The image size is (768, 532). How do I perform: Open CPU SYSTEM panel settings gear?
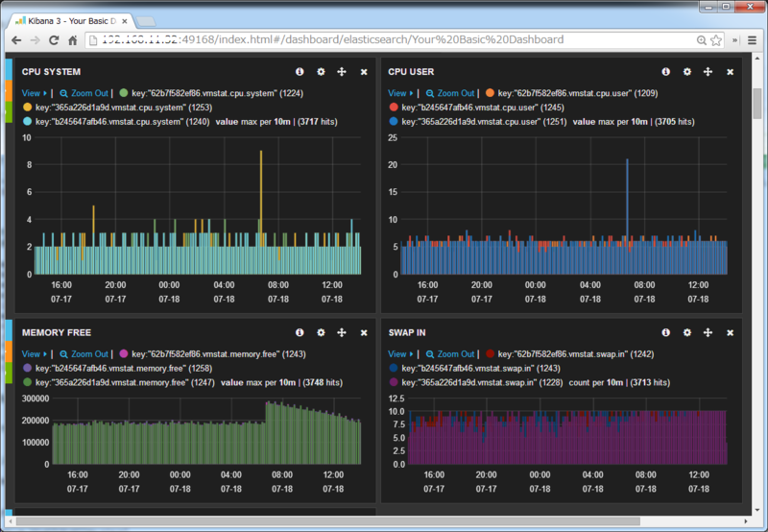[x=321, y=71]
